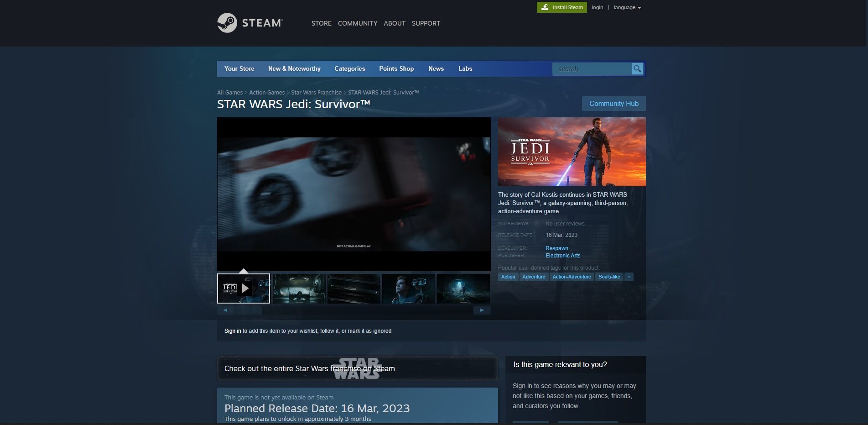Click the login link

[597, 7]
